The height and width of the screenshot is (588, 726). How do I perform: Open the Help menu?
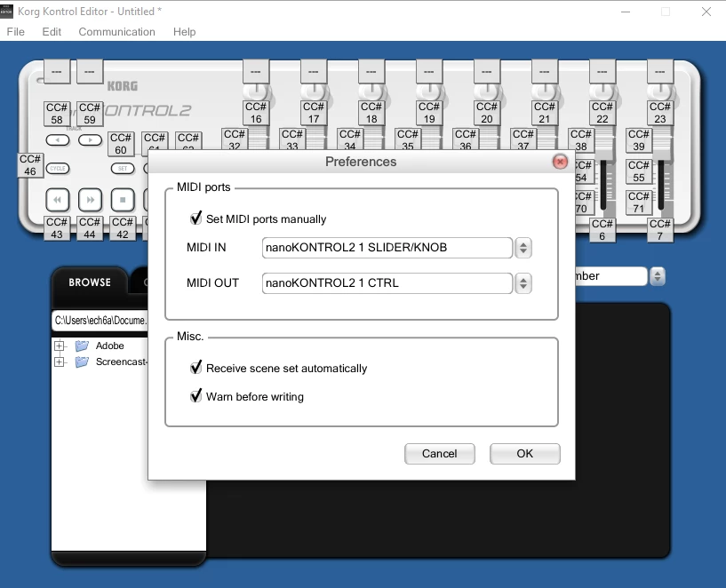(x=184, y=32)
